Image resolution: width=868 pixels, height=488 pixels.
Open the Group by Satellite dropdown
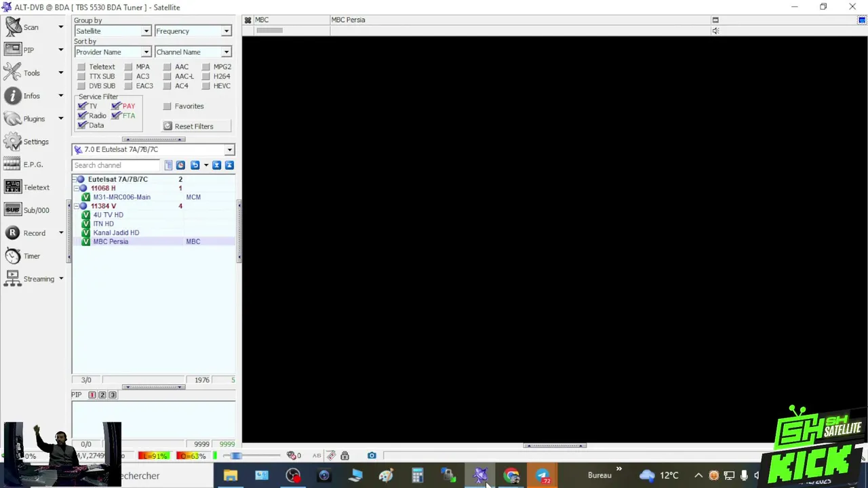coord(113,31)
